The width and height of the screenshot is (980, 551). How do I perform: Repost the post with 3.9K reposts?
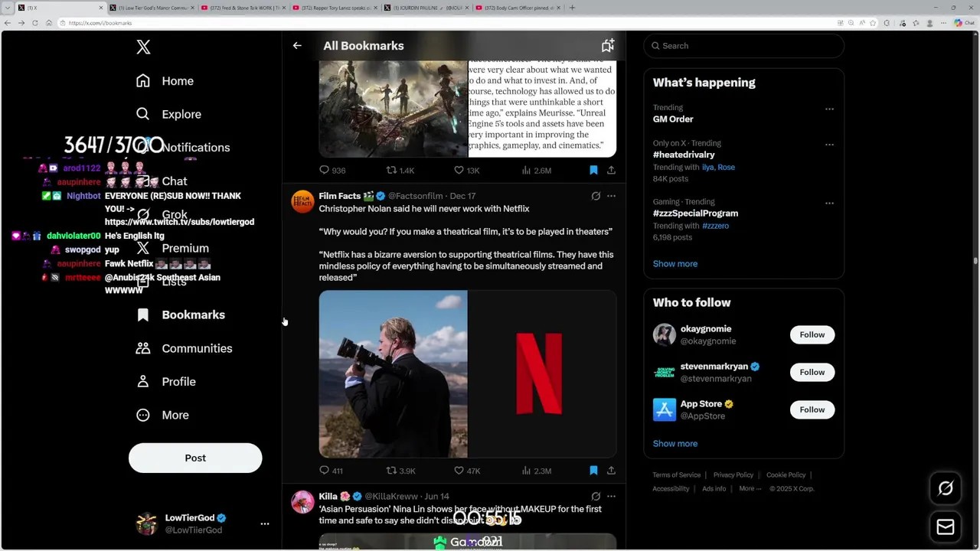point(400,471)
